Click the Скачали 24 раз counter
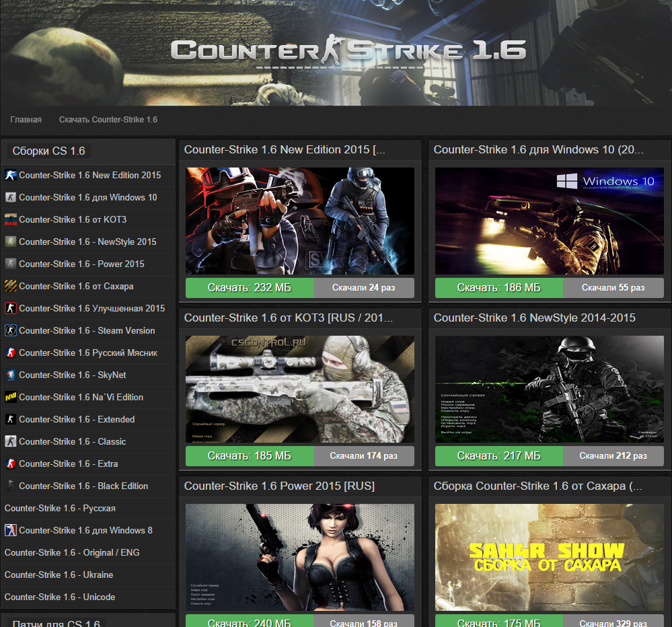The image size is (672, 627). coord(364,287)
